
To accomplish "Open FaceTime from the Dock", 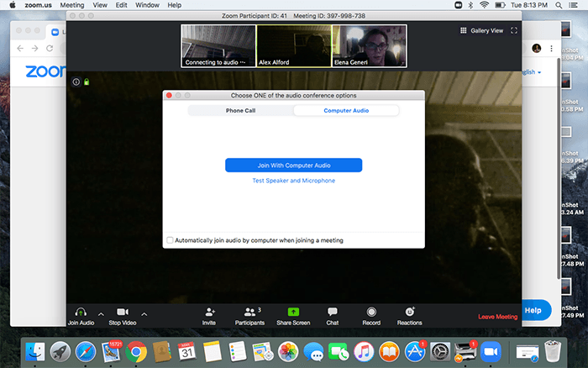I will pos(339,352).
